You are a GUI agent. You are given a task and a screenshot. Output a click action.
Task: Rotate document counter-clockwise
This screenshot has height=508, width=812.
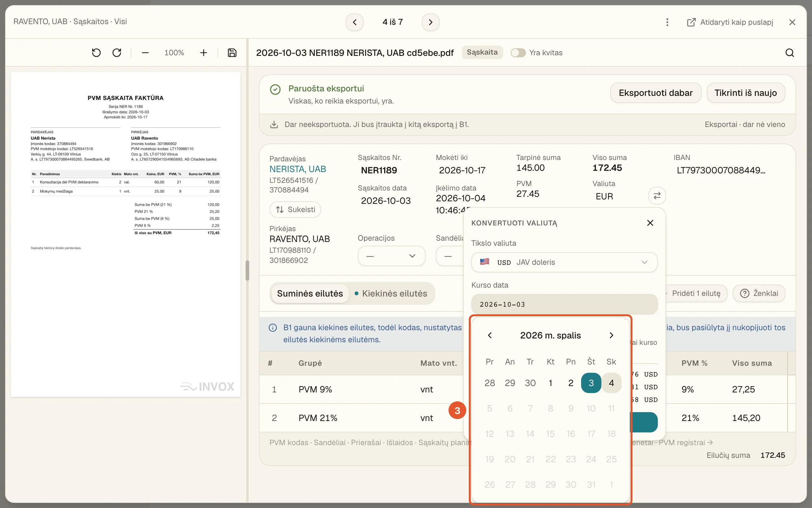pyautogui.click(x=96, y=53)
